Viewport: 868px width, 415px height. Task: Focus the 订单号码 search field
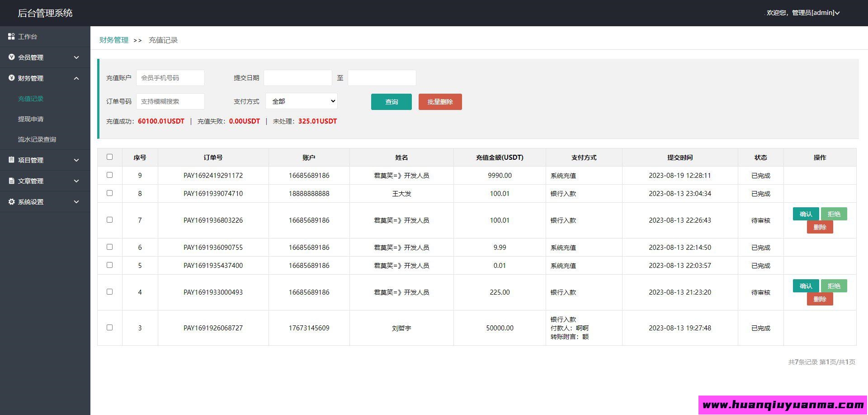coord(170,101)
